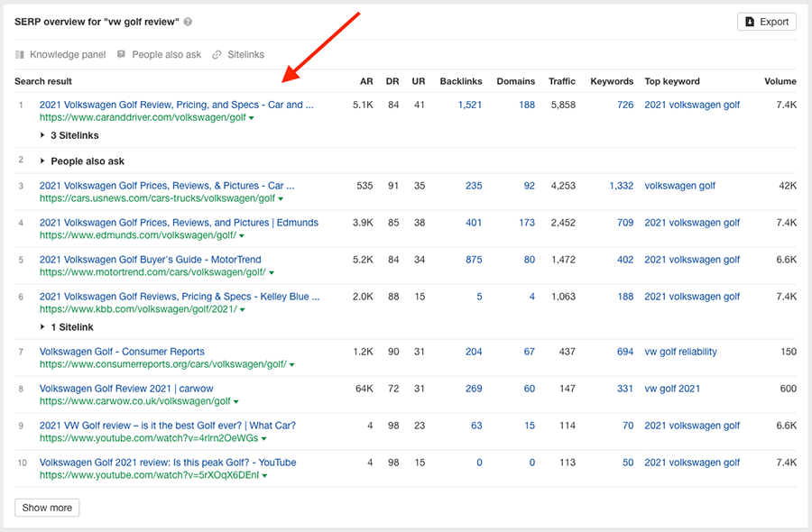Screen dimensions: 812x532
Task: Click the Domains column header
Action: [516, 81]
